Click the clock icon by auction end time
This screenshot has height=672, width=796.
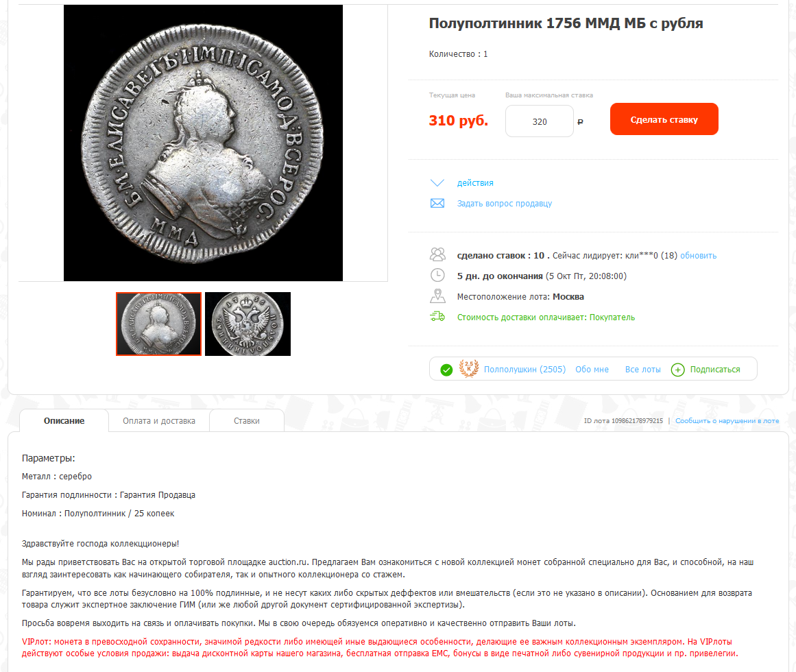437,276
